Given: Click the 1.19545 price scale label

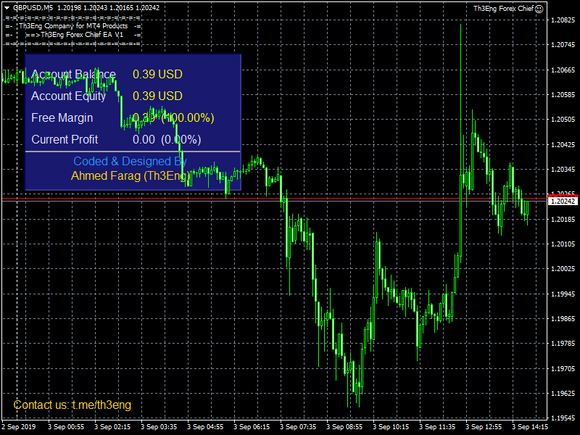Looking at the screenshot, I should click(563, 418).
